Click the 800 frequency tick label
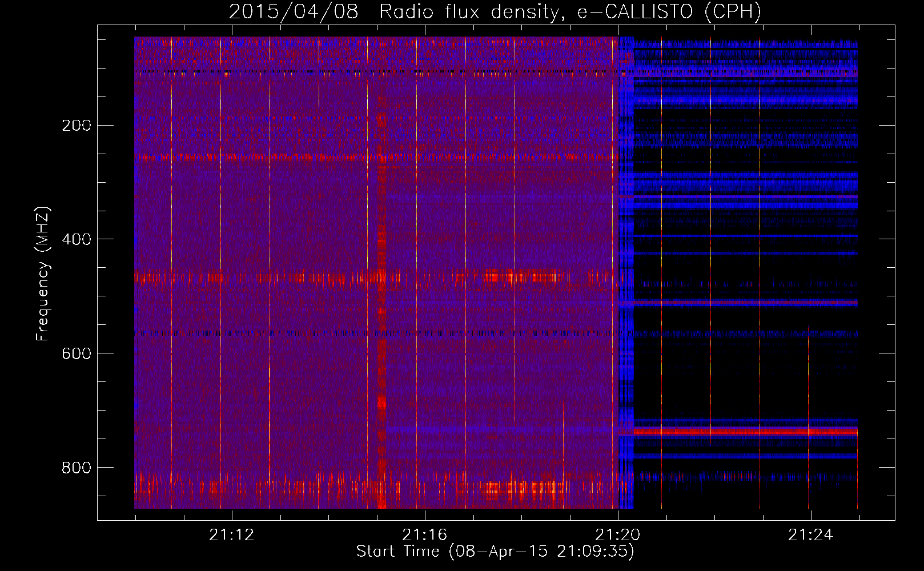 77,468
